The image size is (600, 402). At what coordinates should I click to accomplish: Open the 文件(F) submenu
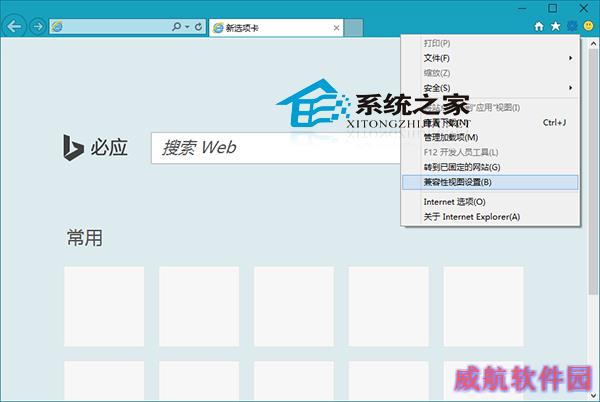coord(491,58)
